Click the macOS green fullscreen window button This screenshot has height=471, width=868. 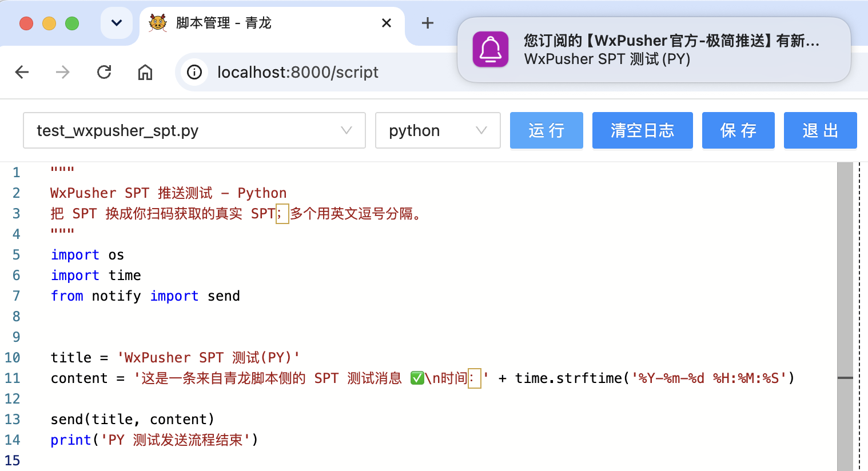click(x=72, y=23)
